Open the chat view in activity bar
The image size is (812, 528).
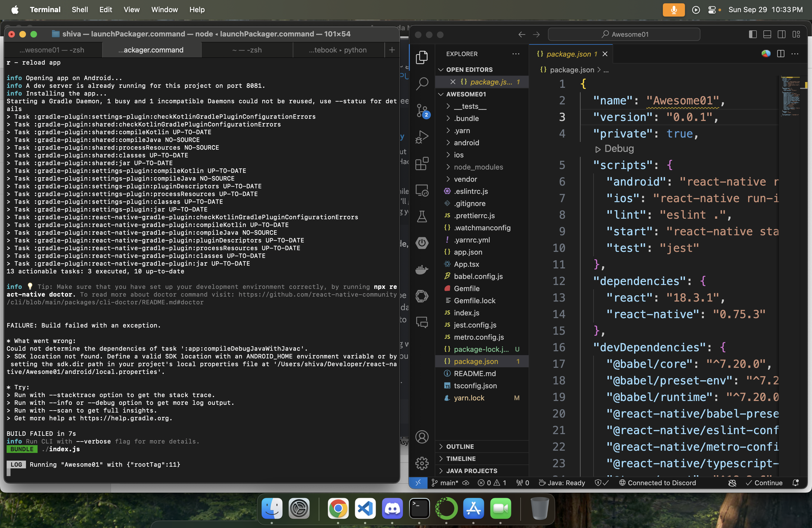point(422,322)
